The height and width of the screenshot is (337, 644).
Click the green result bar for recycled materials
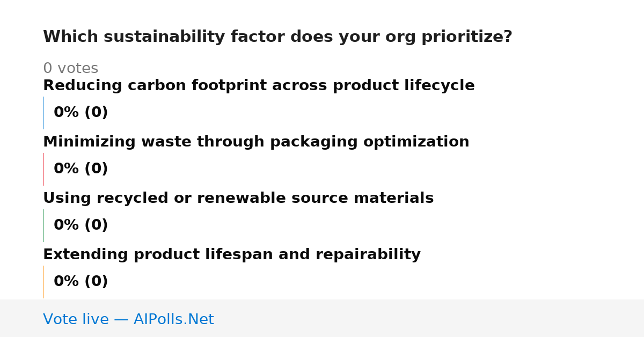[x=43, y=225]
